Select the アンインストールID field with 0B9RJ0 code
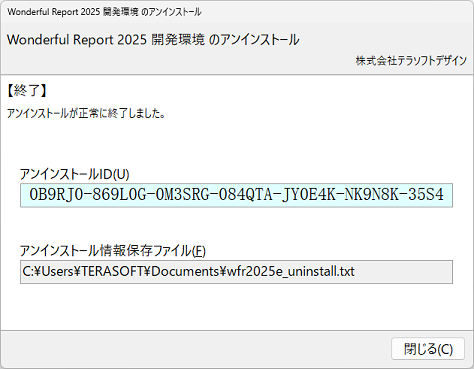 point(236,195)
